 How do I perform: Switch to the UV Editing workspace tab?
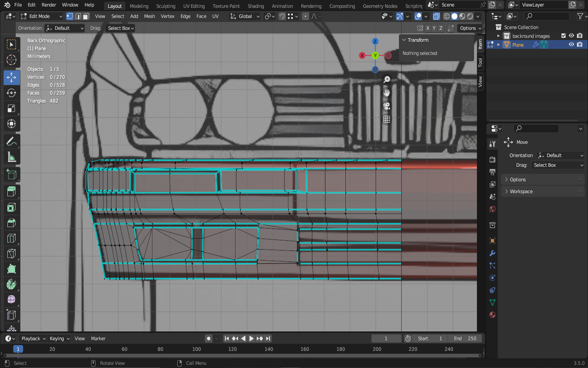(194, 6)
